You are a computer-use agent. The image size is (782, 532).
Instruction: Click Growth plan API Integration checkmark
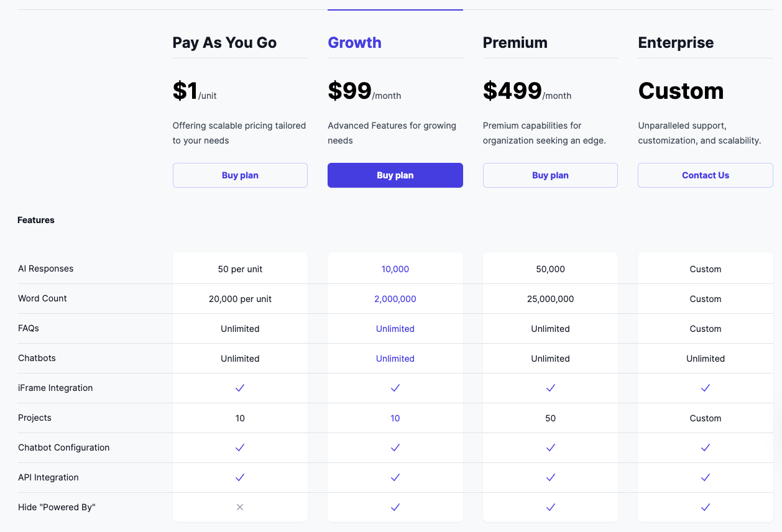coord(395,477)
